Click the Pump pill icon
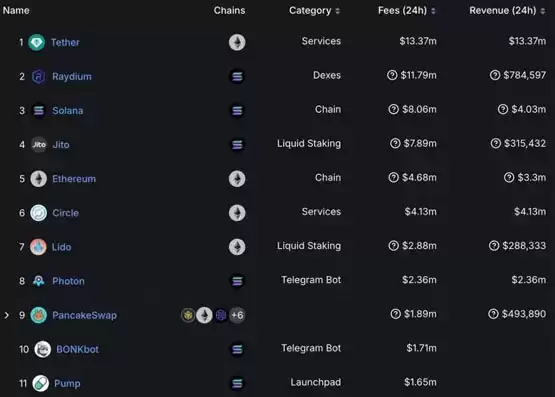Screen dimensions: 555x397 (x=41, y=383)
